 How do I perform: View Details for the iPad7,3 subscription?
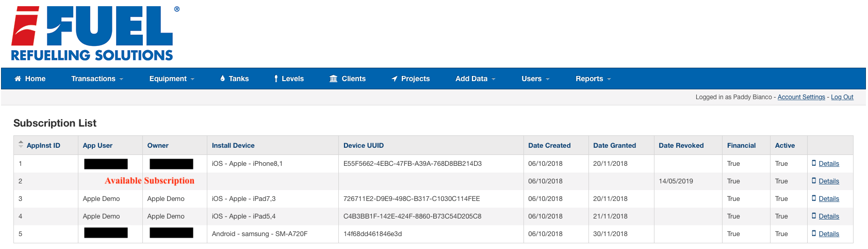click(828, 199)
